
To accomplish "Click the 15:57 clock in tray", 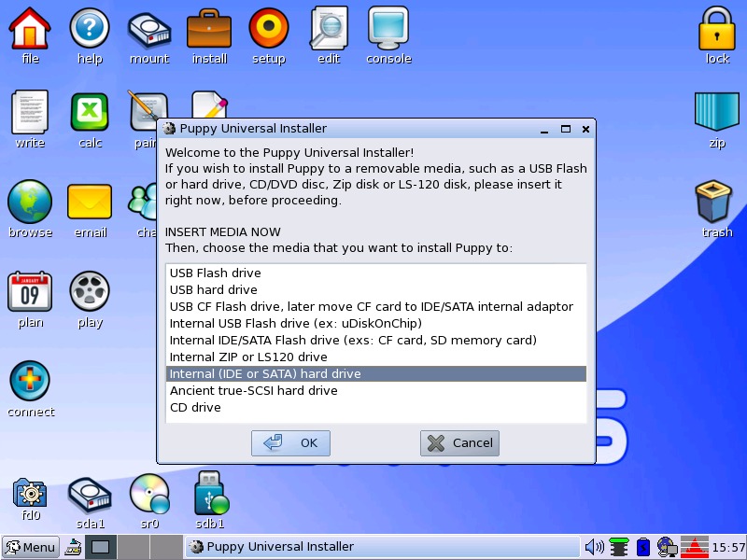I will click(729, 547).
